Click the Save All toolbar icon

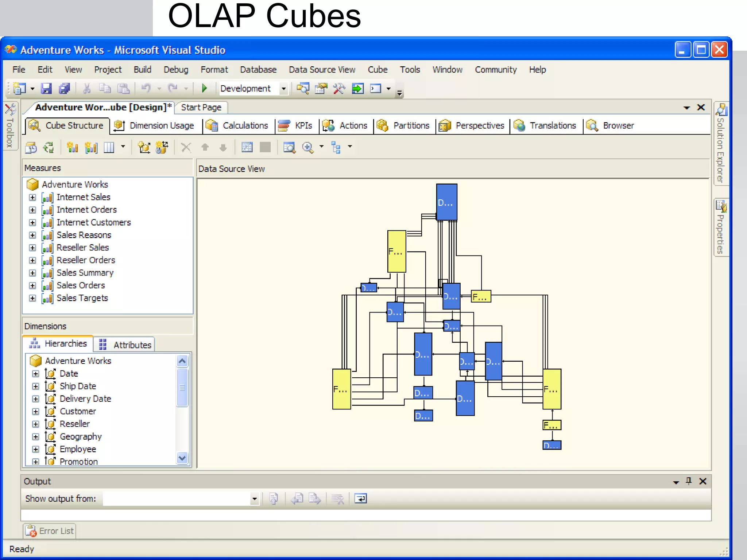[65, 88]
